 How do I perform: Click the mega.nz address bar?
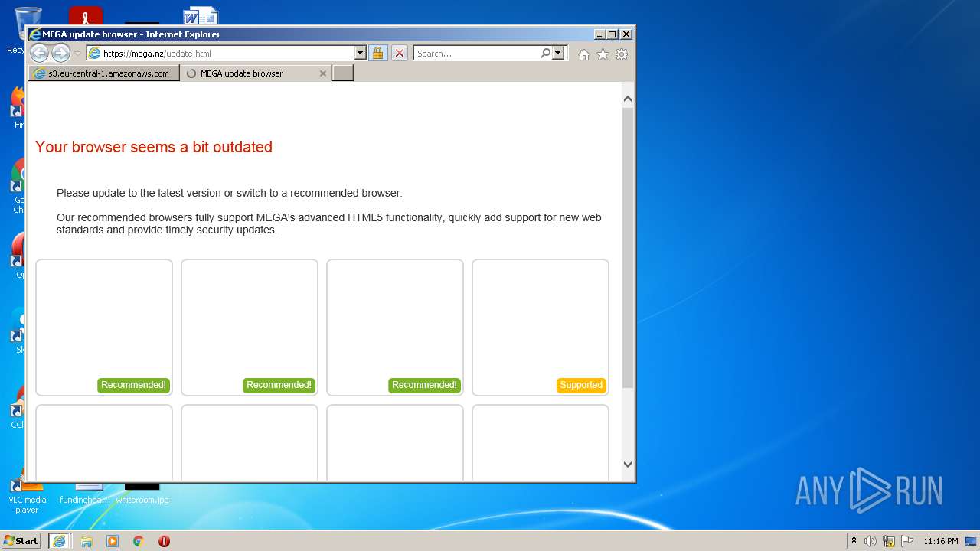[220, 53]
